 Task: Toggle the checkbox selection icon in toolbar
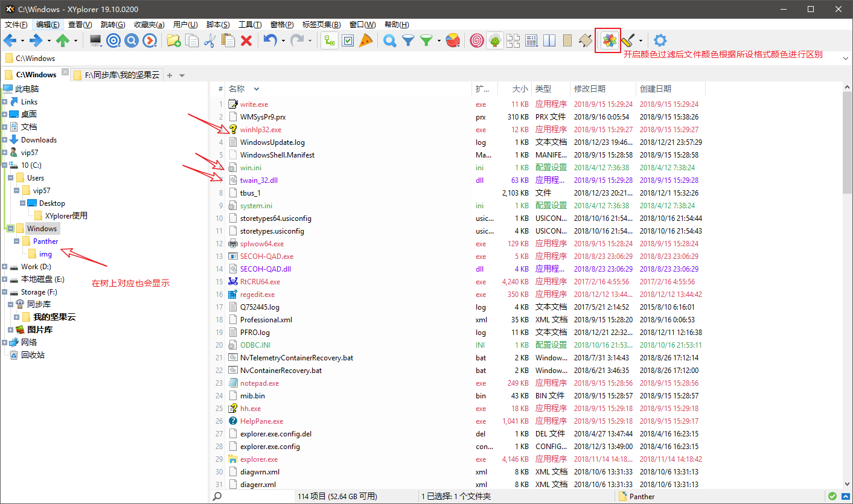(x=348, y=40)
